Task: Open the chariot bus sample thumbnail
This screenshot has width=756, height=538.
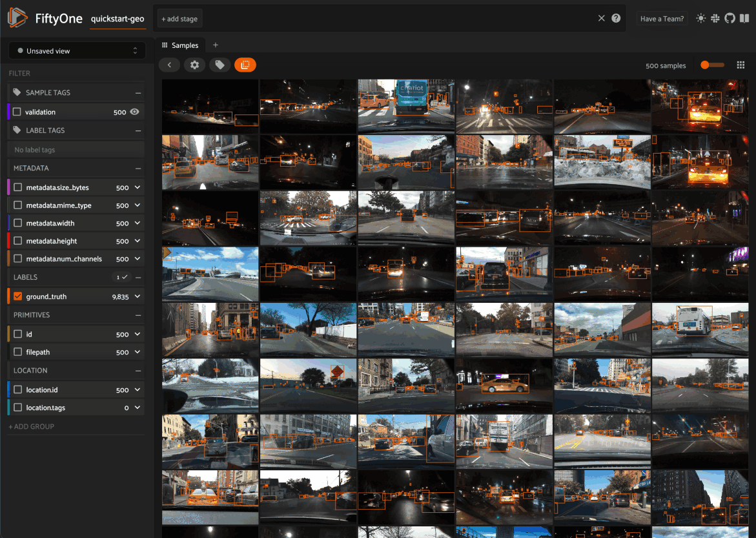Action: (x=406, y=106)
